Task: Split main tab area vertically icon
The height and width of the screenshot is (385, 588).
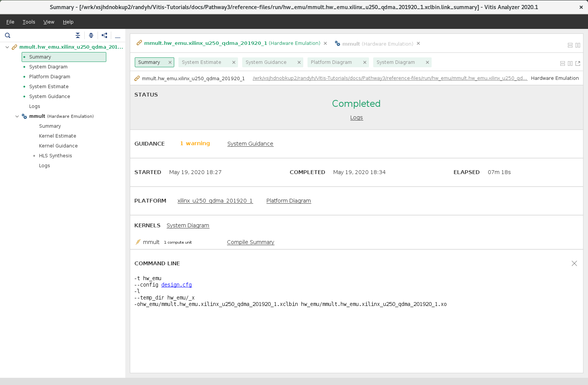Action: click(578, 45)
